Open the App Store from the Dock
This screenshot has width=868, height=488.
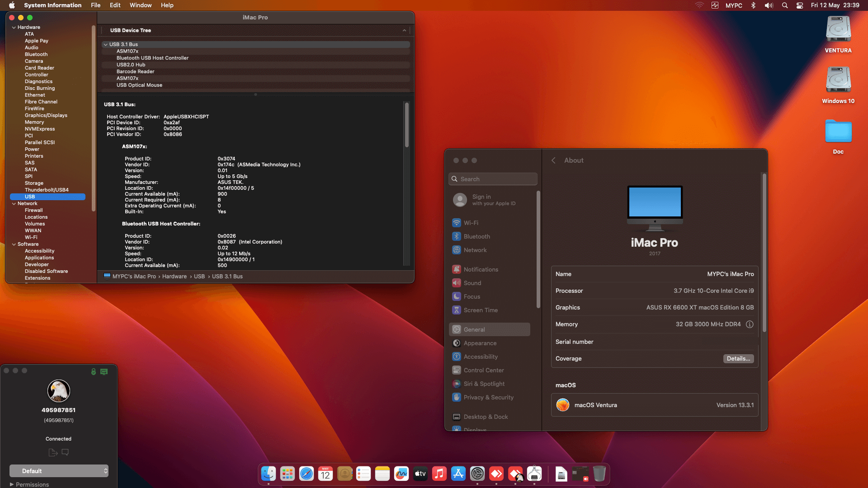point(458,474)
